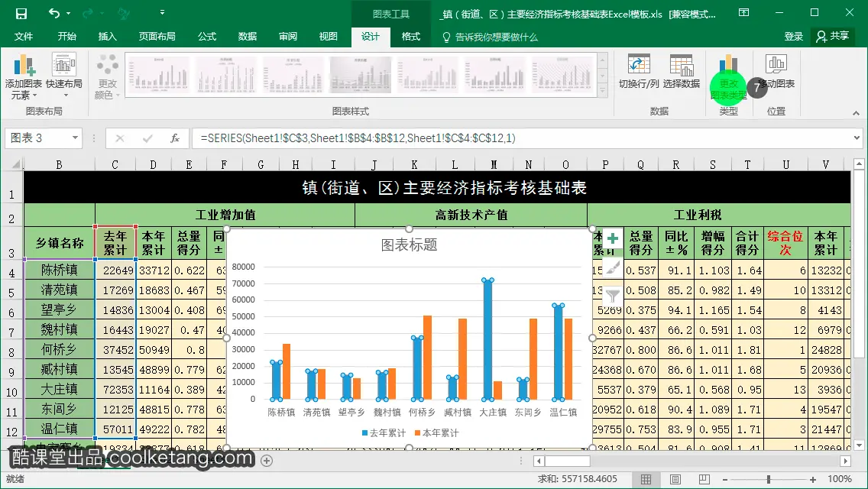Apply the sixth chart style thumbnail
Screen dimensions: 868x489
(x=495, y=75)
